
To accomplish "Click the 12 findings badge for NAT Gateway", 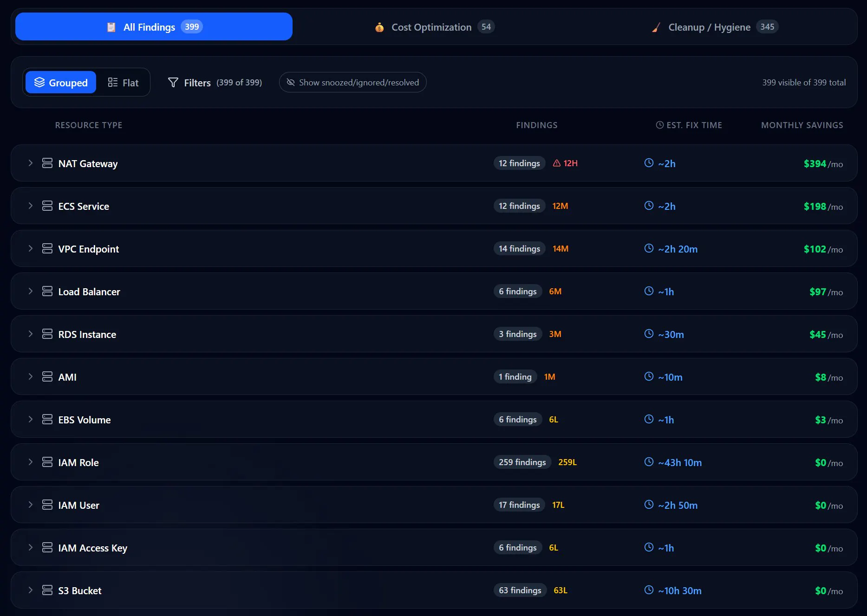I will pos(519,163).
